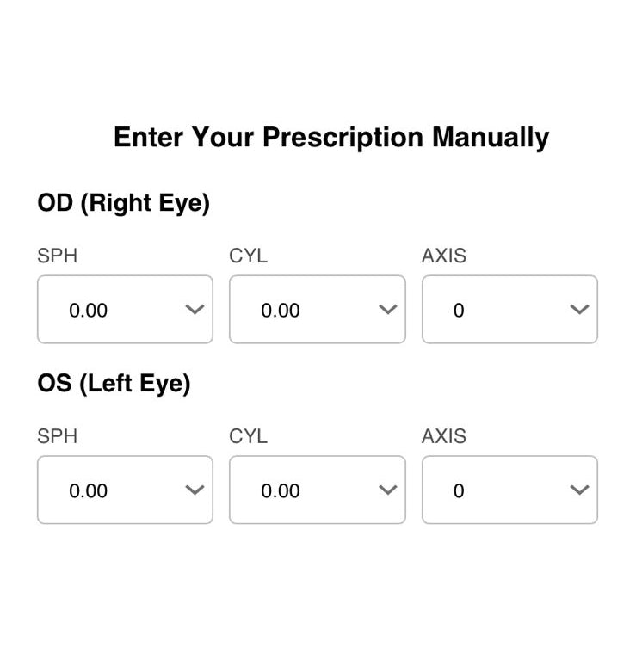
Task: Click the chevron arrow in OS CYL field
Action: tap(387, 490)
